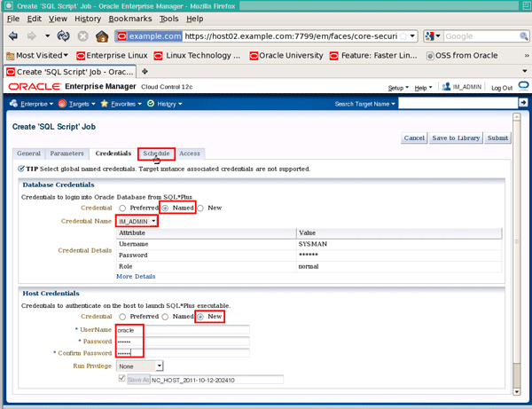This screenshot has width=532, height=409.
Task: Open Enterprise Linux bookmark
Action: point(113,55)
